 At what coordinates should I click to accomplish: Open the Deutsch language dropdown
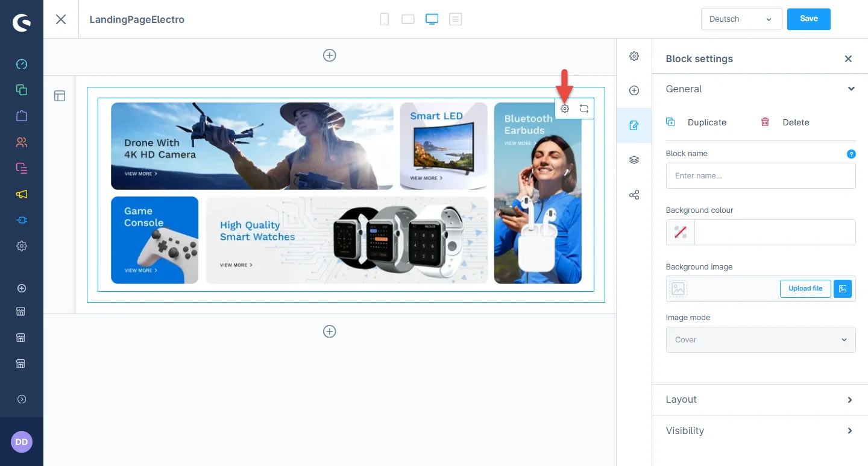741,19
